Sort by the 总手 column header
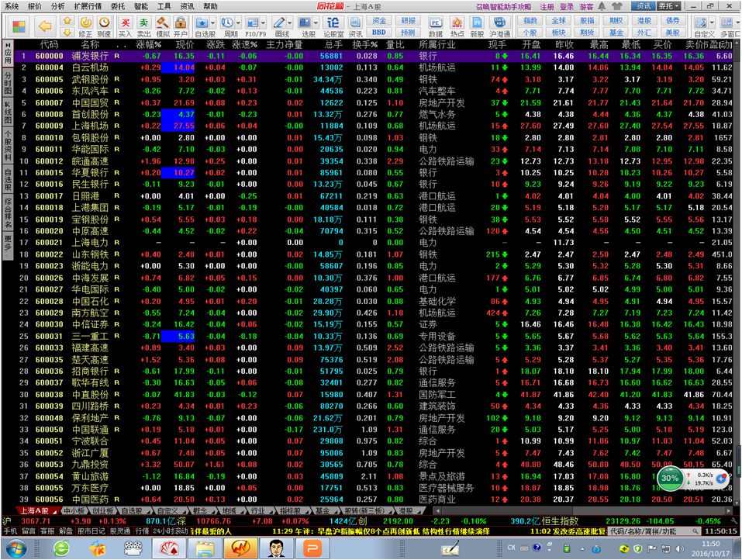The width and height of the screenshot is (742, 560). click(333, 44)
